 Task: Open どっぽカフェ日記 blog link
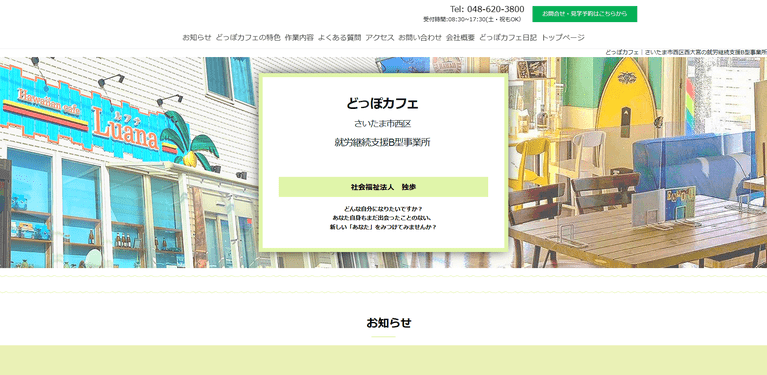(508, 38)
